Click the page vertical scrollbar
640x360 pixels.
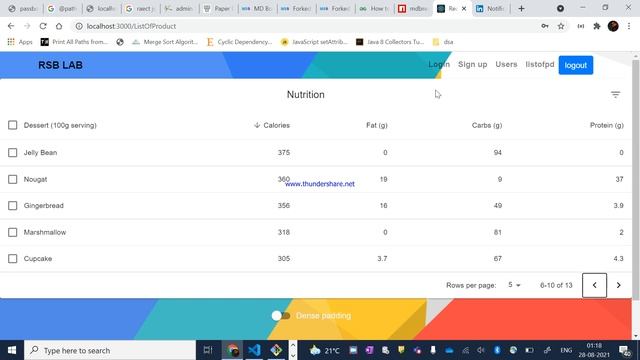[x=636, y=180]
